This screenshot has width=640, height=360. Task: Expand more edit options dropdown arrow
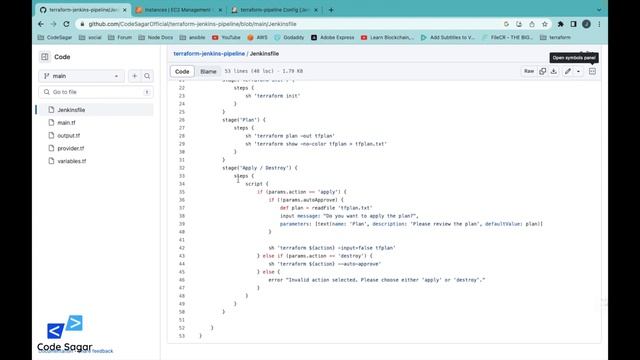coord(578,71)
